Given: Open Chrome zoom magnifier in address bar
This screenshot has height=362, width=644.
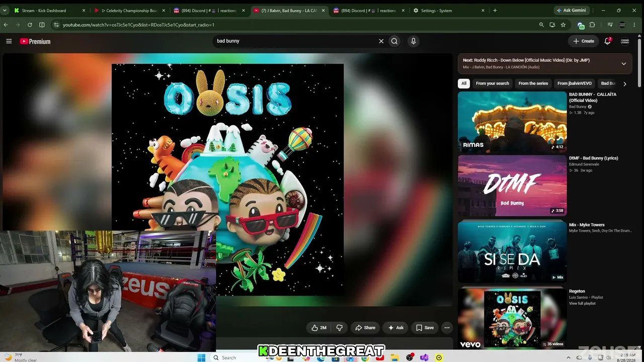Looking at the screenshot, I should (541, 25).
